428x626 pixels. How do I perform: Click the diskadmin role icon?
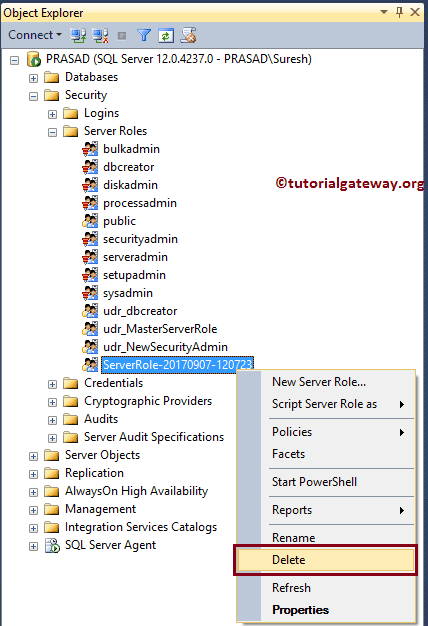coord(90,185)
